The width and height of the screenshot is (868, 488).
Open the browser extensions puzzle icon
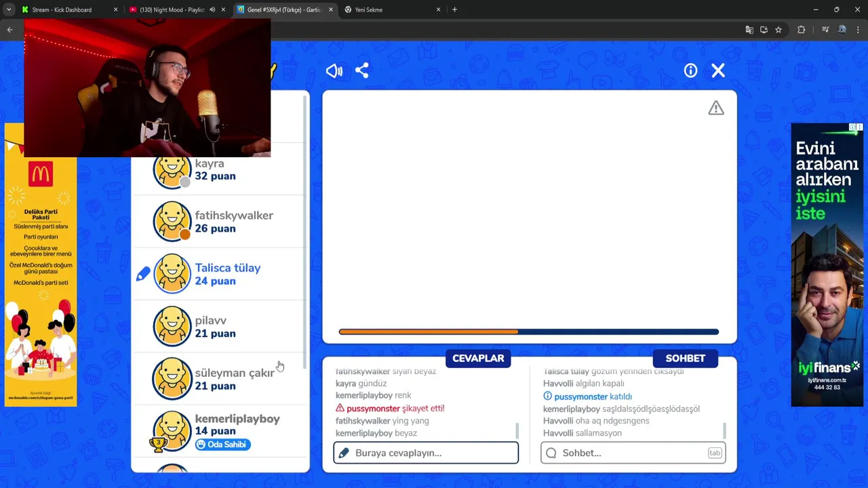tap(802, 30)
